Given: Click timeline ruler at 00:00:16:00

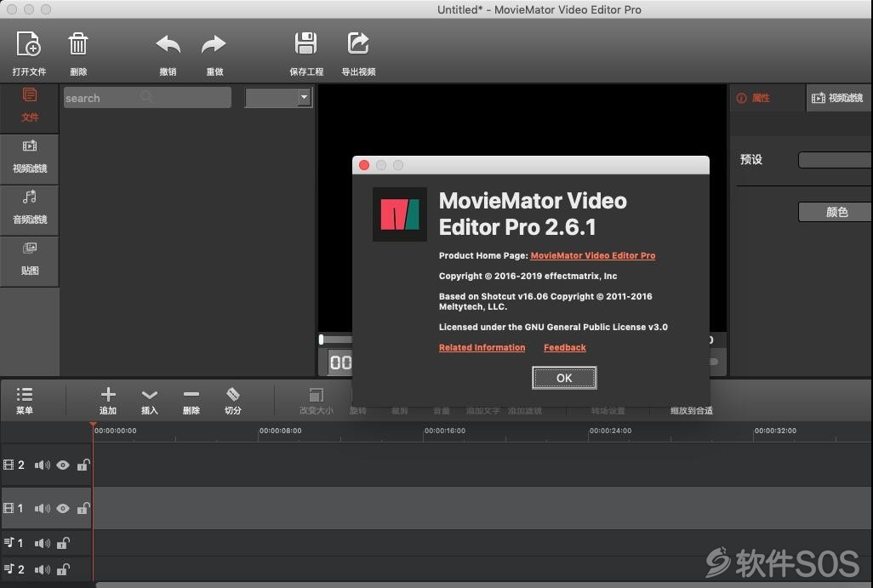Looking at the screenshot, I should [444, 431].
